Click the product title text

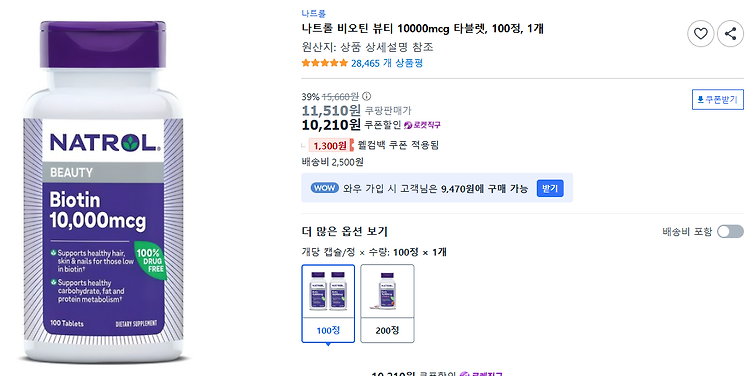423,29
